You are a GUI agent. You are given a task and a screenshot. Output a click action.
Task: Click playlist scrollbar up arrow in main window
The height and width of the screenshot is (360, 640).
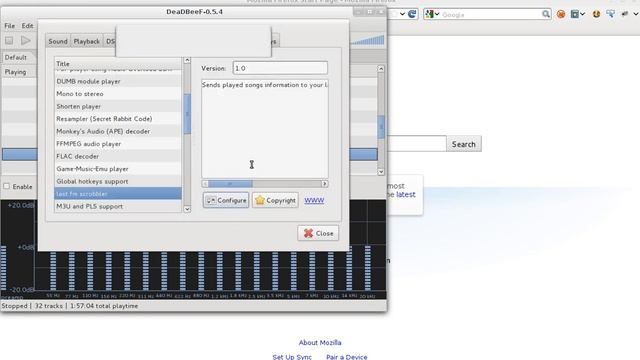381,69
